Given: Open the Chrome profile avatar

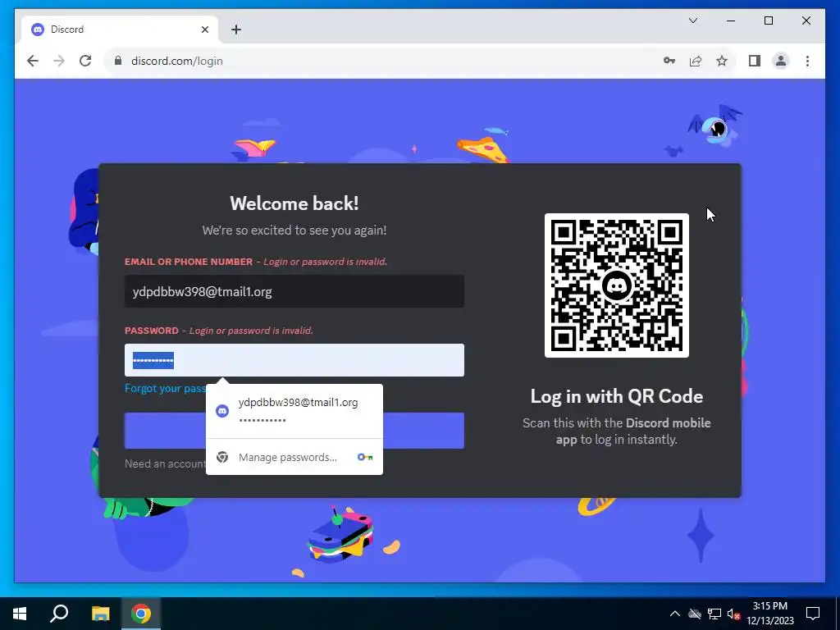Looking at the screenshot, I should [781, 61].
